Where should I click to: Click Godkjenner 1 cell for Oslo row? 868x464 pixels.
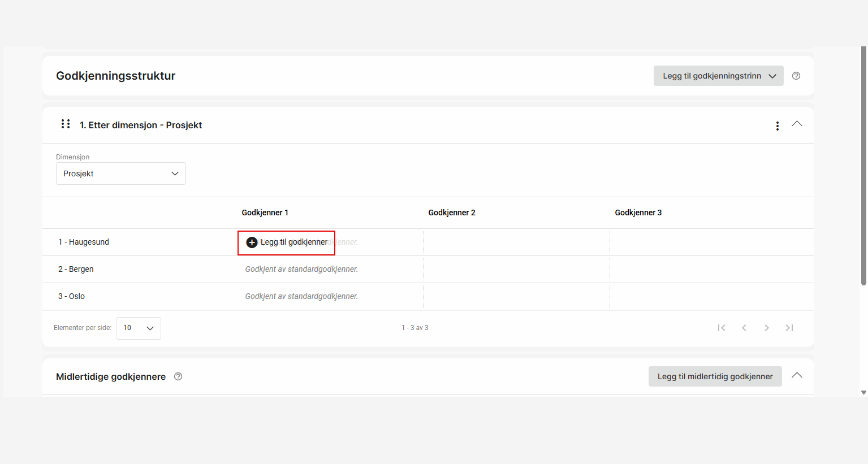301,296
